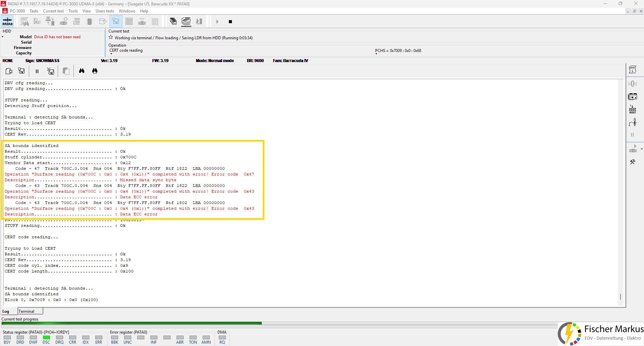Expand the HDD info panel arrow
This screenshot has width=644, height=346.
click(3, 37)
